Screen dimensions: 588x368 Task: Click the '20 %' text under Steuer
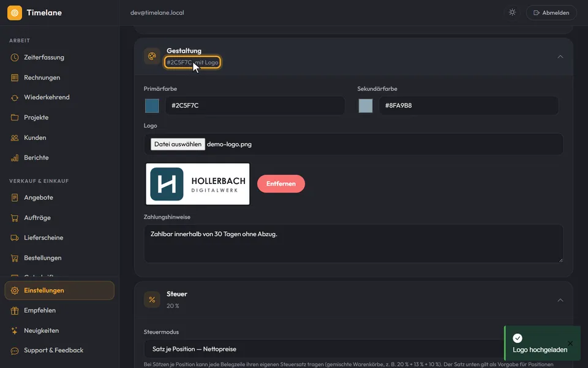(x=173, y=306)
